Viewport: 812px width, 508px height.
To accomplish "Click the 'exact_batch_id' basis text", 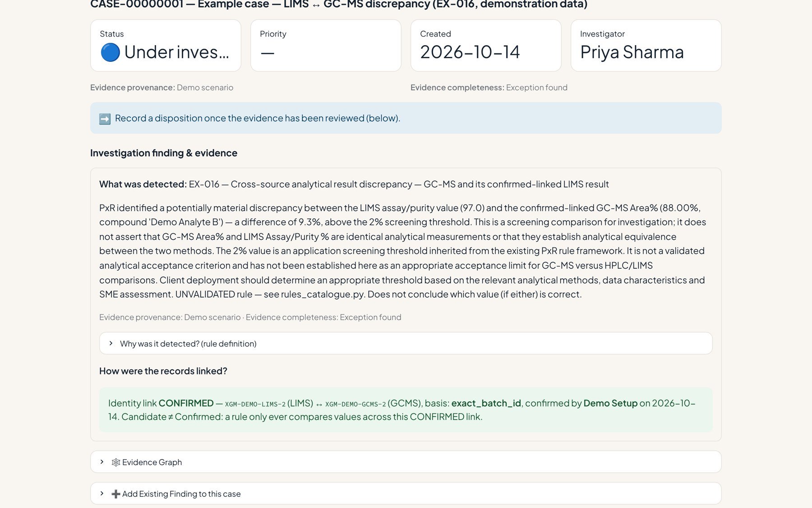I will [486, 403].
